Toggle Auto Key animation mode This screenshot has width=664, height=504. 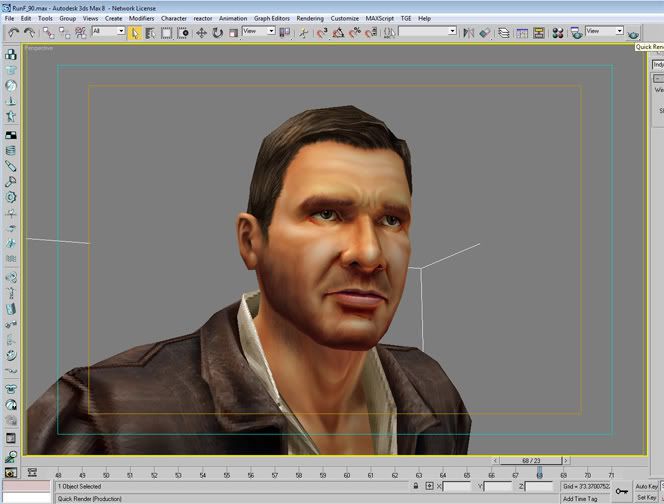[x=648, y=486]
